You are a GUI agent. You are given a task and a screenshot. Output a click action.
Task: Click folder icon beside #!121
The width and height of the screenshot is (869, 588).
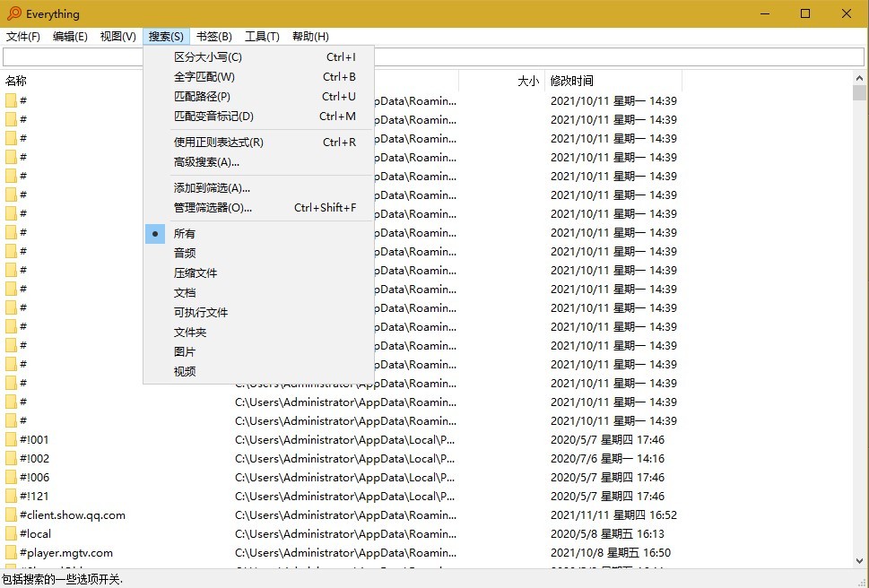[x=11, y=496]
